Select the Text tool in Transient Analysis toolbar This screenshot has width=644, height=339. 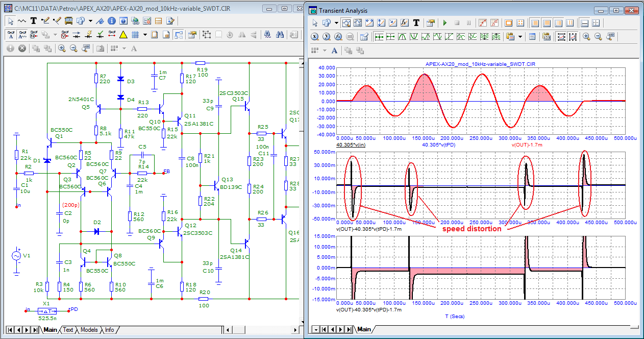[x=416, y=23]
